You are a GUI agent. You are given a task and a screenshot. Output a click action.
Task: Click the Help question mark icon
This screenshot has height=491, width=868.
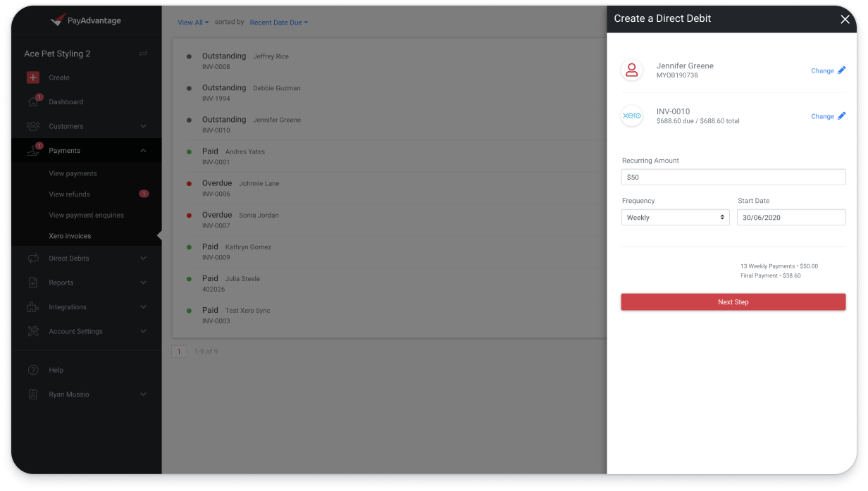click(33, 370)
